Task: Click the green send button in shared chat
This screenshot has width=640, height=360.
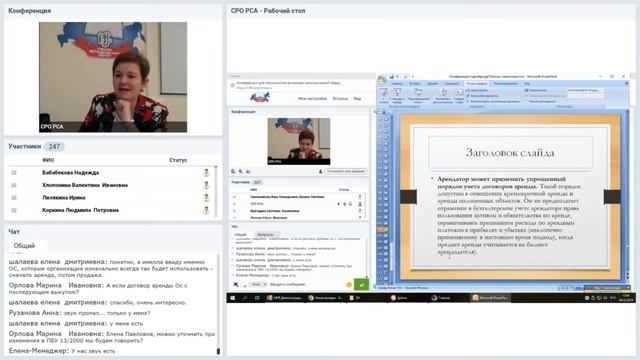Action: 361,284
